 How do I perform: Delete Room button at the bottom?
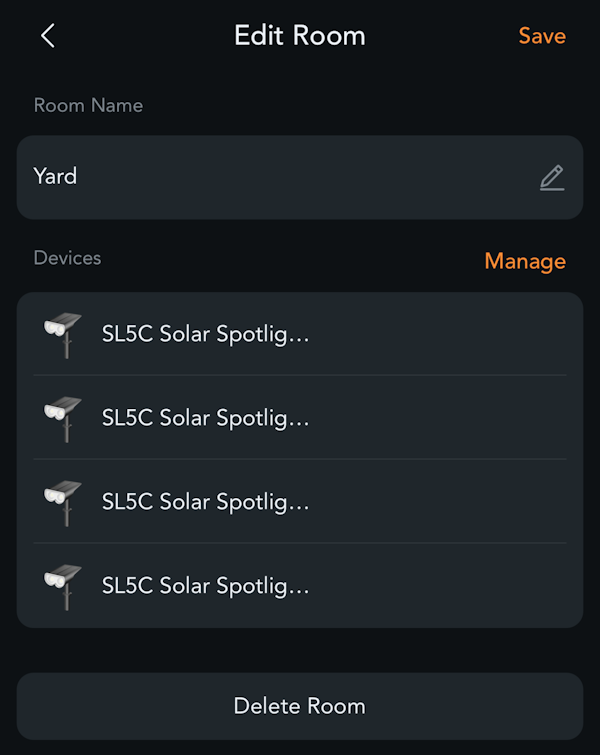click(x=300, y=706)
